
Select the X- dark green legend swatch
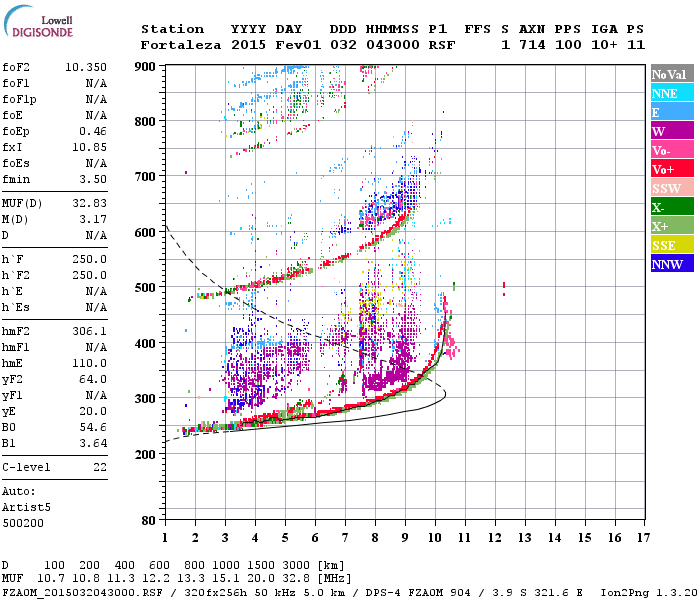coord(672,207)
